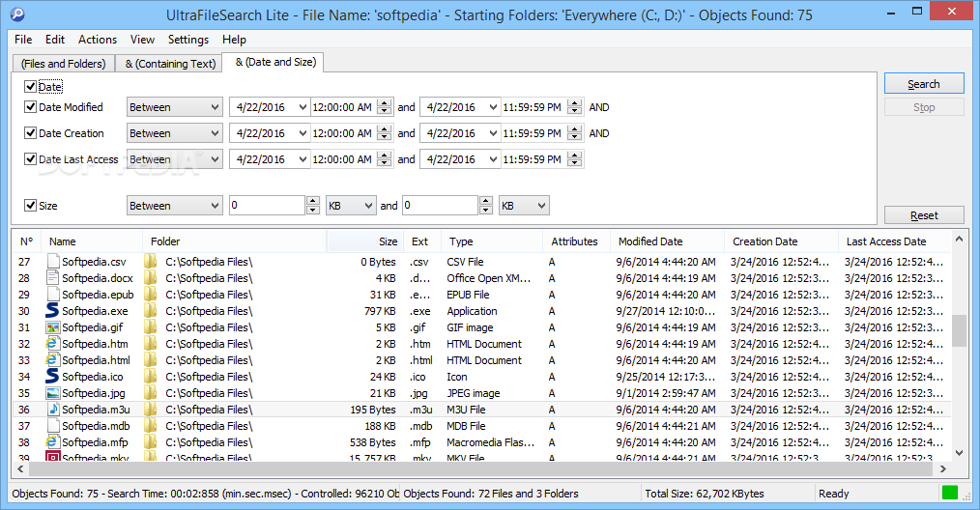Screen dimensions: 980x510
Task: Open the Date Last Access Between dropdown
Action: [x=174, y=159]
